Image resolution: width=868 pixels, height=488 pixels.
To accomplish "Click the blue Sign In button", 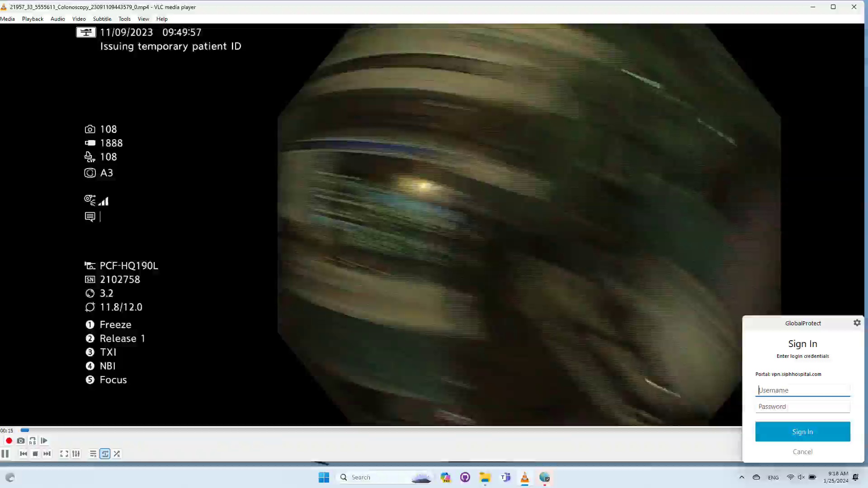I will click(x=802, y=432).
